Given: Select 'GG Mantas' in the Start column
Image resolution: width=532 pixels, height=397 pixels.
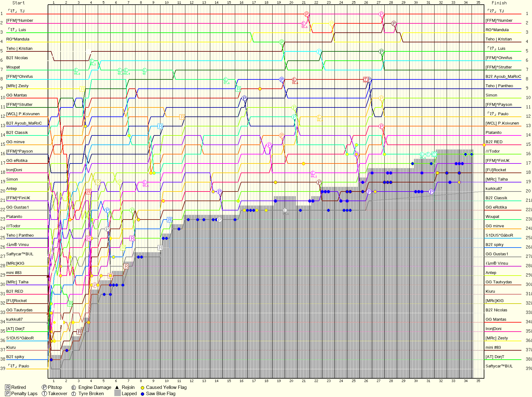Looking at the screenshot, I should point(17,95).
